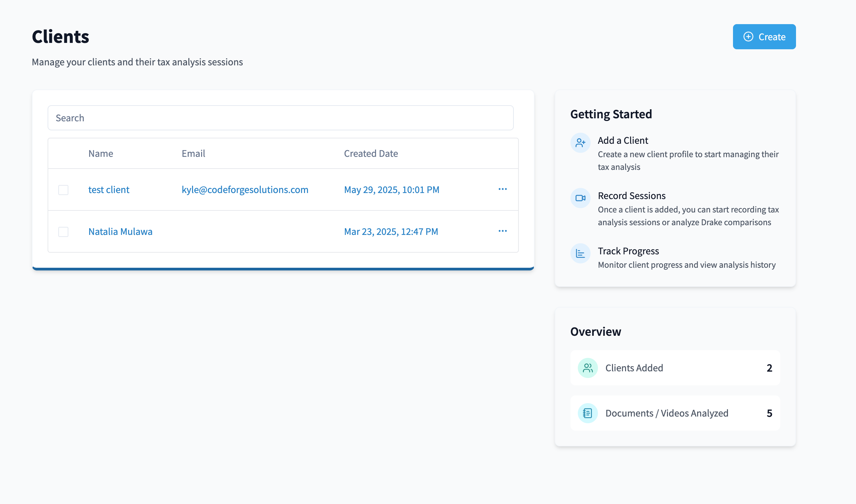Screen dimensions: 856x504
Task: Click the plus-circle icon inside Create button
Action: pyautogui.click(x=748, y=37)
